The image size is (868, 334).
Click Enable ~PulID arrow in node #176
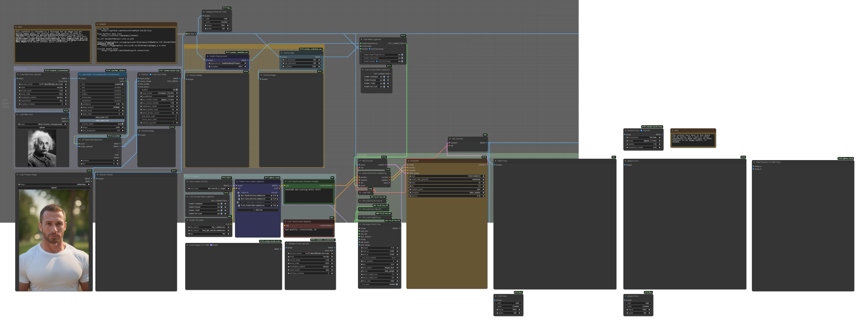[225, 210]
